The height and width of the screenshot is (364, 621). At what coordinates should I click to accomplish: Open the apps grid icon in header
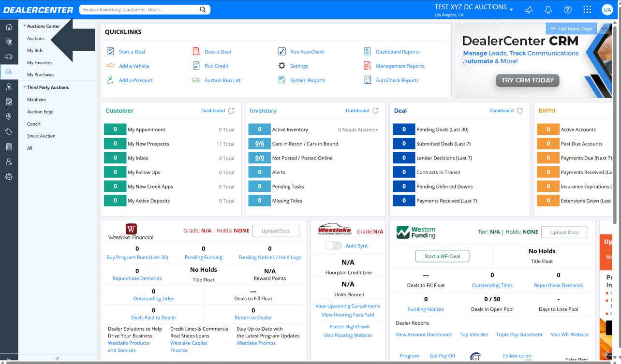coord(587,10)
